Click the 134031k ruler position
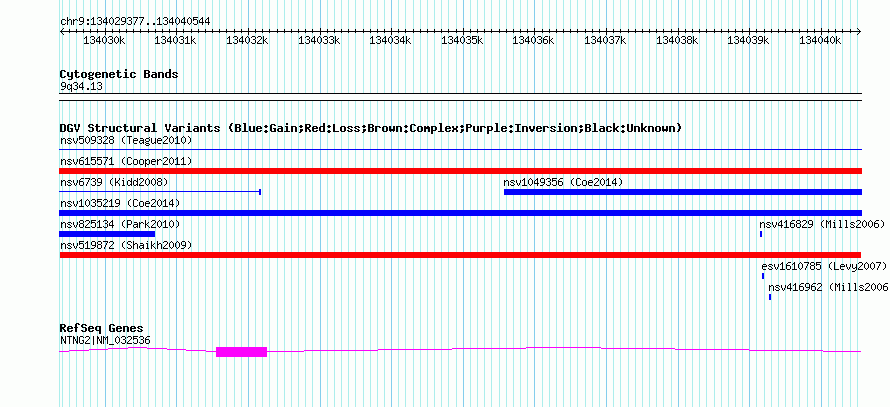890x407 pixels. click(x=176, y=40)
